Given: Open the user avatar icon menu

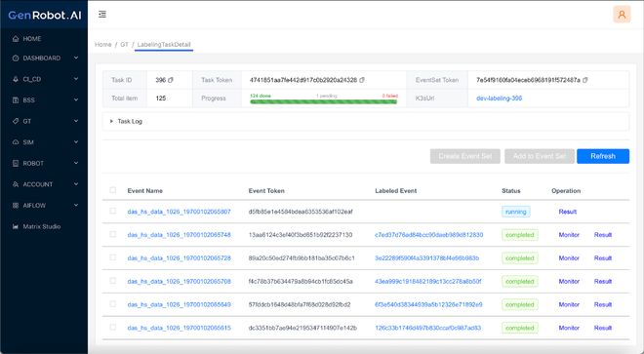Looking at the screenshot, I should 622,15.
